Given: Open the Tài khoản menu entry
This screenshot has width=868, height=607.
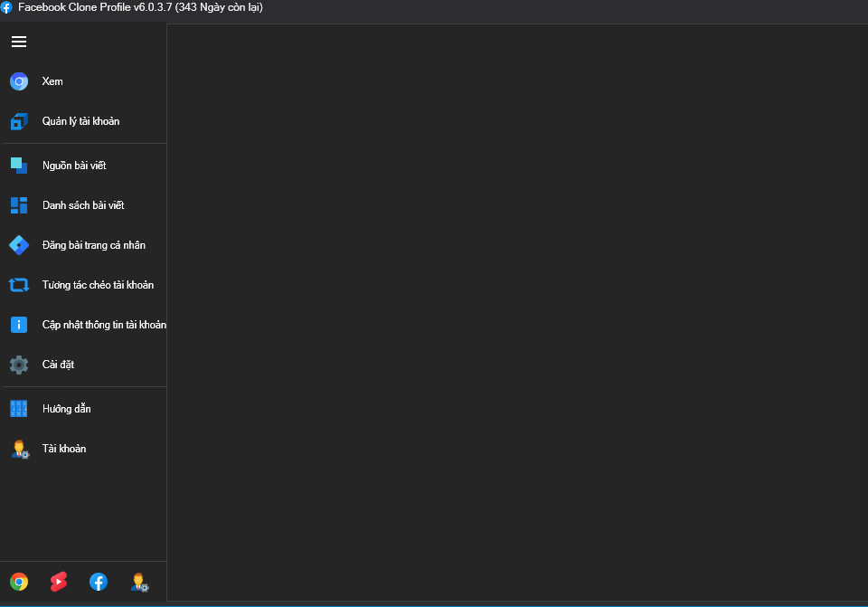Looking at the screenshot, I should (64, 449).
